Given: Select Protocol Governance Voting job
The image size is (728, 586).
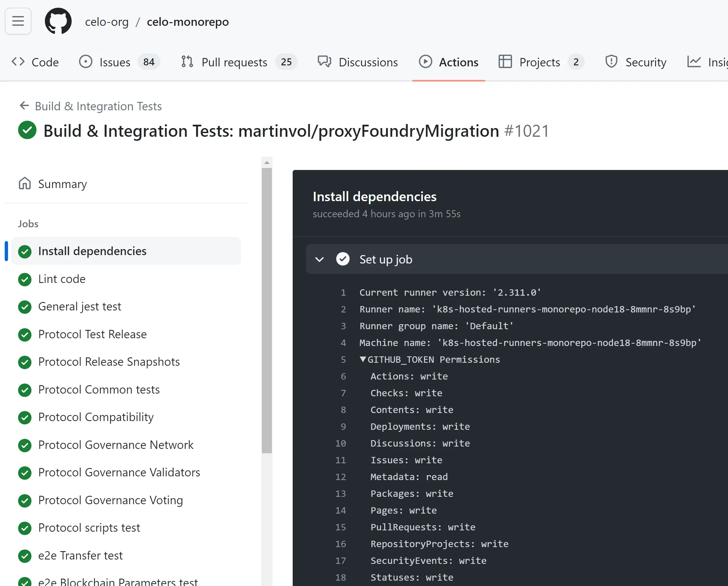Looking at the screenshot, I should coord(111,500).
